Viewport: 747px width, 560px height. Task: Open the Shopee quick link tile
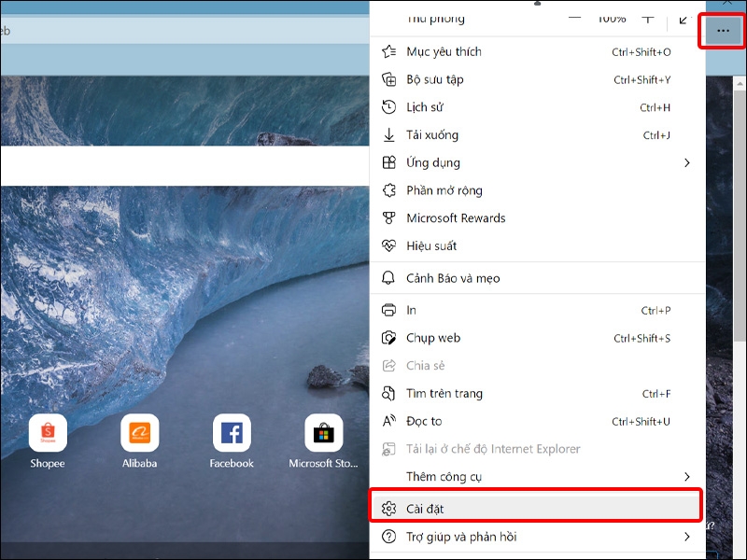point(48,432)
